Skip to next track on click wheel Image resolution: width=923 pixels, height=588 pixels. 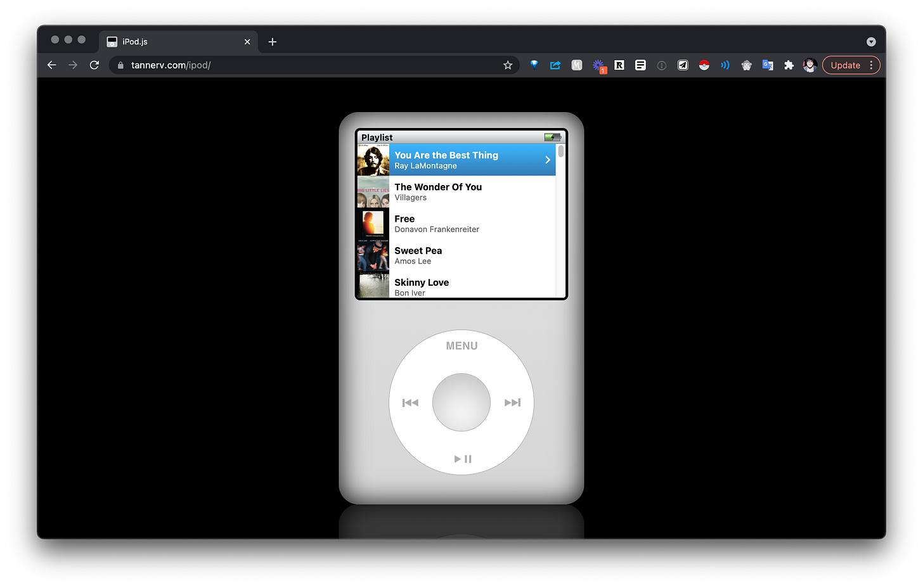512,402
